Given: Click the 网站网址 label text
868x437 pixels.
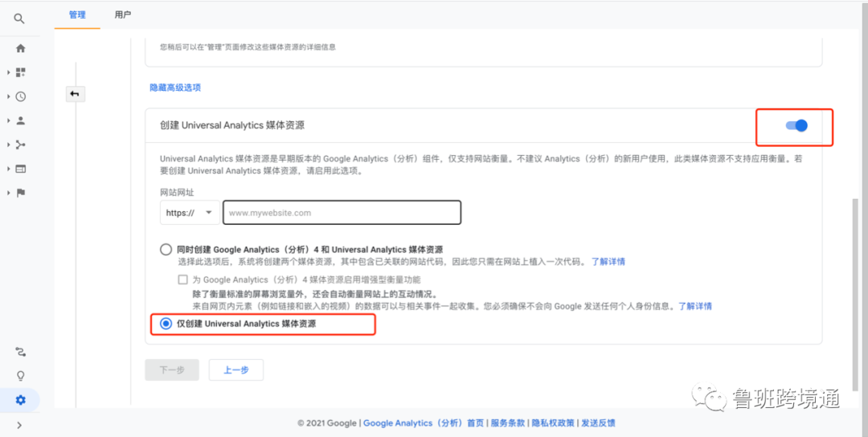Looking at the screenshot, I should click(x=177, y=193).
